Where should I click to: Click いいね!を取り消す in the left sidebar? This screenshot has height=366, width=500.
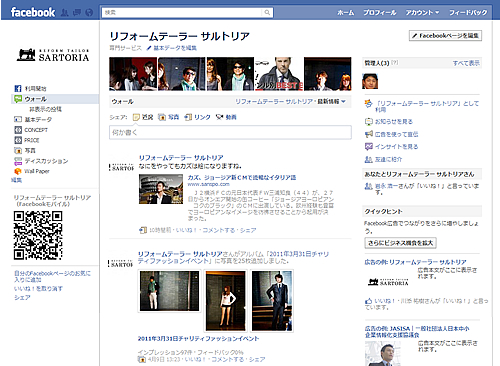click(38, 288)
